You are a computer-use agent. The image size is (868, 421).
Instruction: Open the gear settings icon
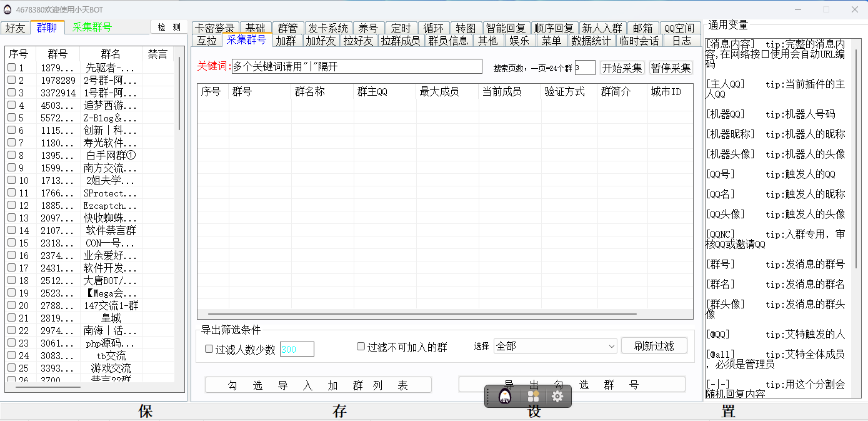pos(557,396)
